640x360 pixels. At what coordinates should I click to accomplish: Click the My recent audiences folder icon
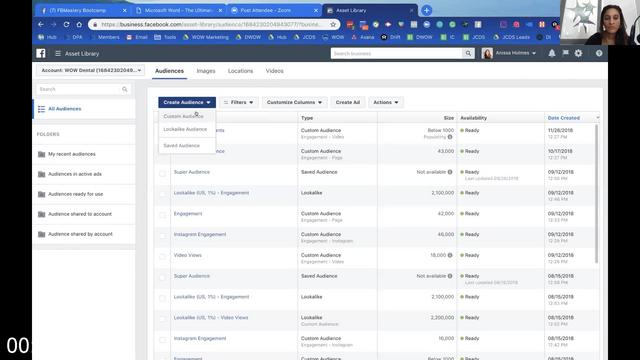(x=41, y=154)
